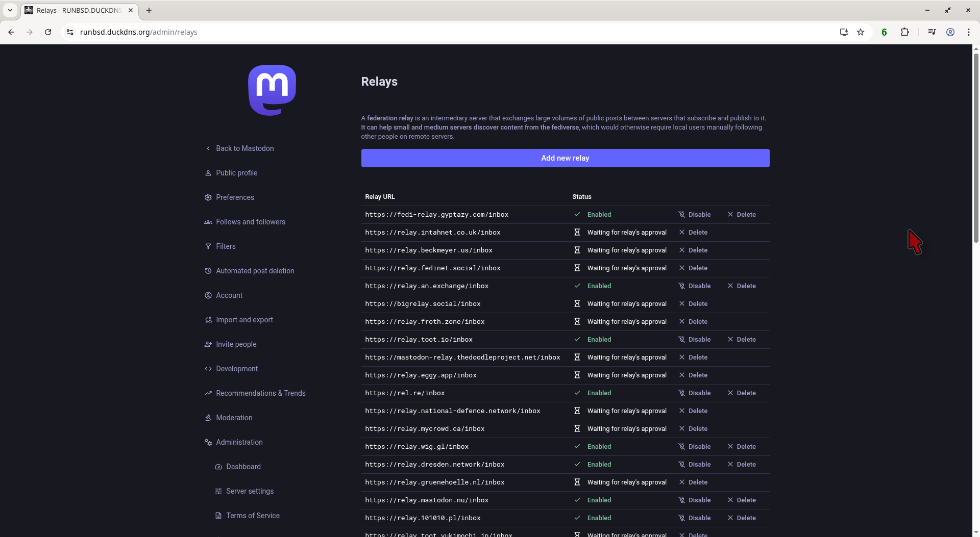Delete the relay.froth.zone relay
The image size is (980, 537).
tap(693, 322)
